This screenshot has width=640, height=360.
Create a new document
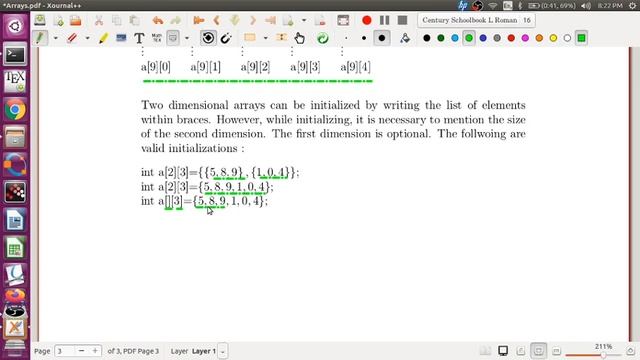pos(58,20)
